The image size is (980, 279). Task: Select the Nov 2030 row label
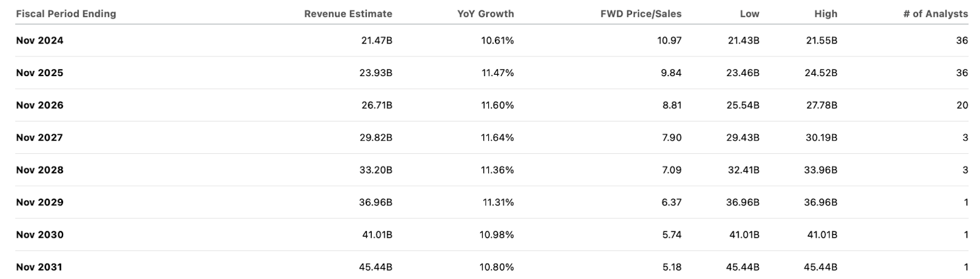click(x=40, y=235)
